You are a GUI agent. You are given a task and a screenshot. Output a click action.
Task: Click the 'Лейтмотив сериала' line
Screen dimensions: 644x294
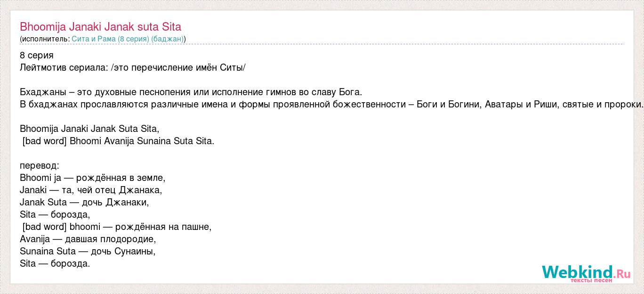pyautogui.click(x=133, y=68)
